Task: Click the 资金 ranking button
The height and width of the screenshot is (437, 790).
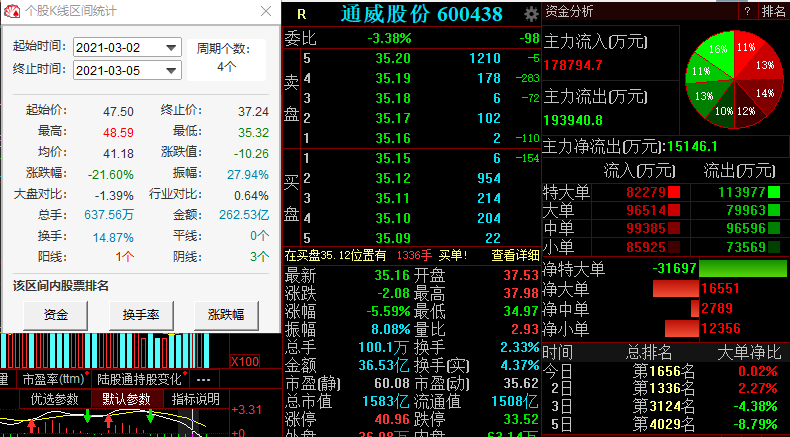Action: 55,315
